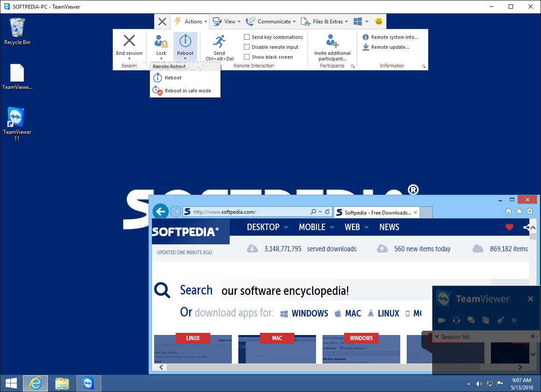Click the red heart icon
Viewport: 541px width, 392px height.
click(x=509, y=227)
